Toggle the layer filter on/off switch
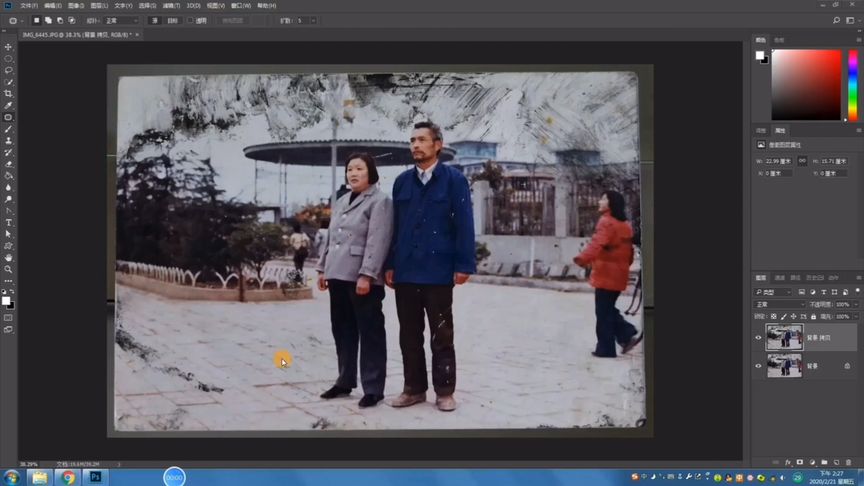Screen dimensions: 864x486 pos(857,291)
